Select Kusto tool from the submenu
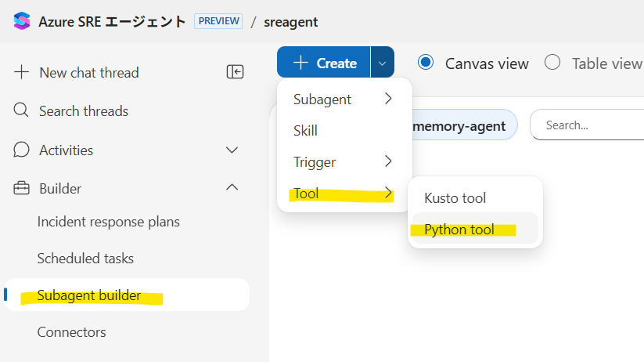This screenshot has height=362, width=644. 475,198
